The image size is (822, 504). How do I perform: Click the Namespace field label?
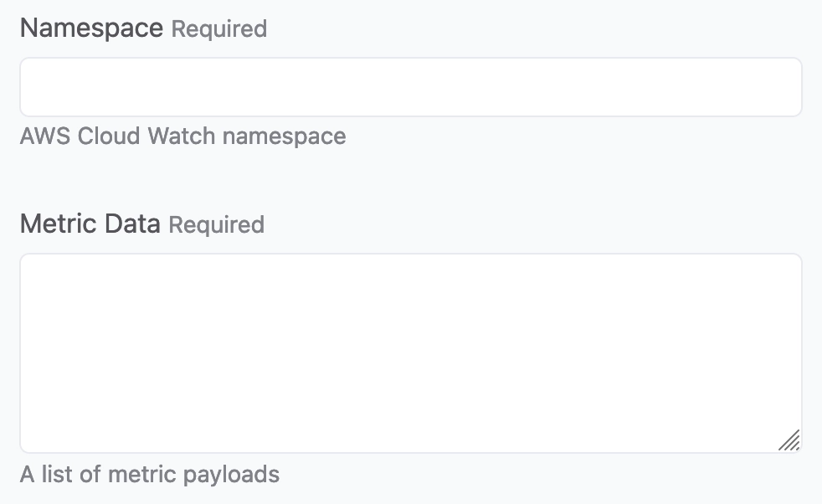[91, 28]
